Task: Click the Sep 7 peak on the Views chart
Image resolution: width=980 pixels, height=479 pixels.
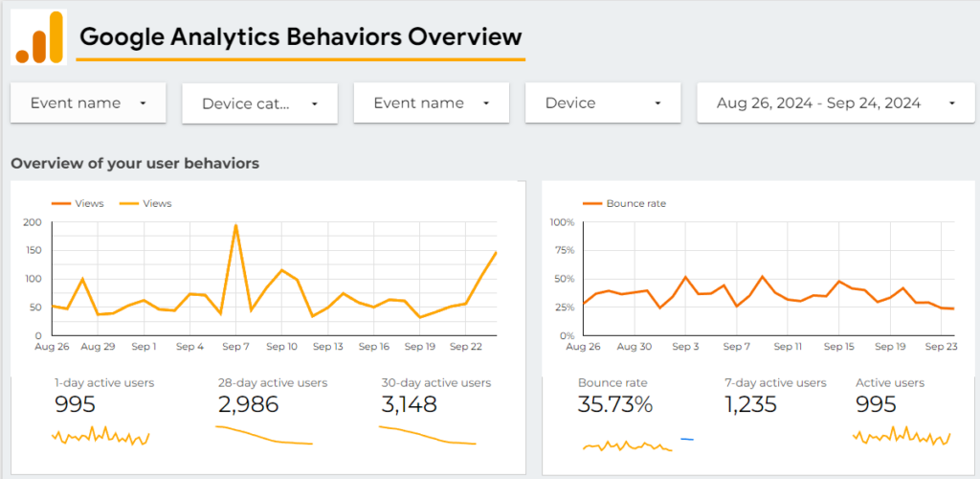Action: pos(235,225)
